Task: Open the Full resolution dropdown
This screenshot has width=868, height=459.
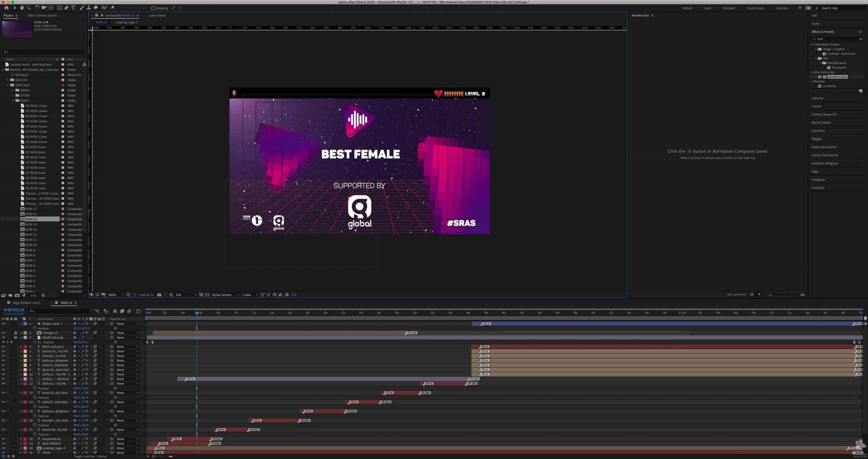Action: pyautogui.click(x=186, y=295)
